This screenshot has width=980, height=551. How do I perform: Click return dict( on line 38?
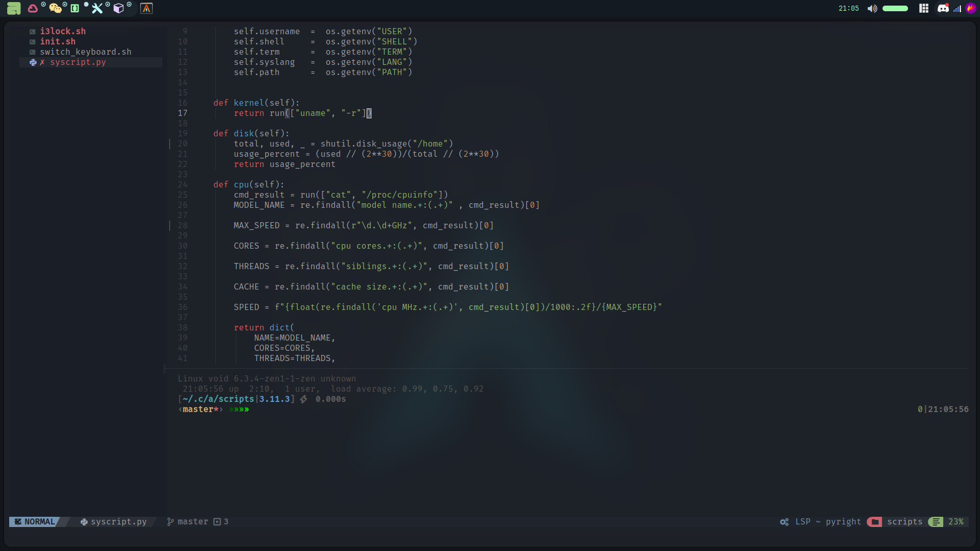point(264,327)
